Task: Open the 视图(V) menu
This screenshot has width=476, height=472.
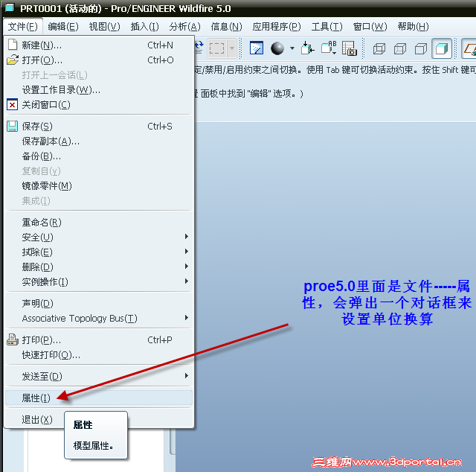Action: [x=104, y=27]
